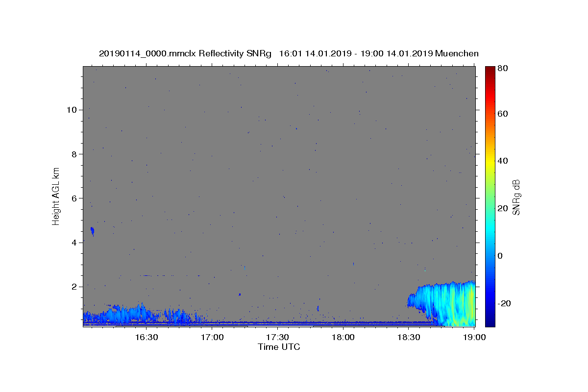Click the colorbar value 0
The width and height of the screenshot is (588, 392).
click(x=500, y=256)
